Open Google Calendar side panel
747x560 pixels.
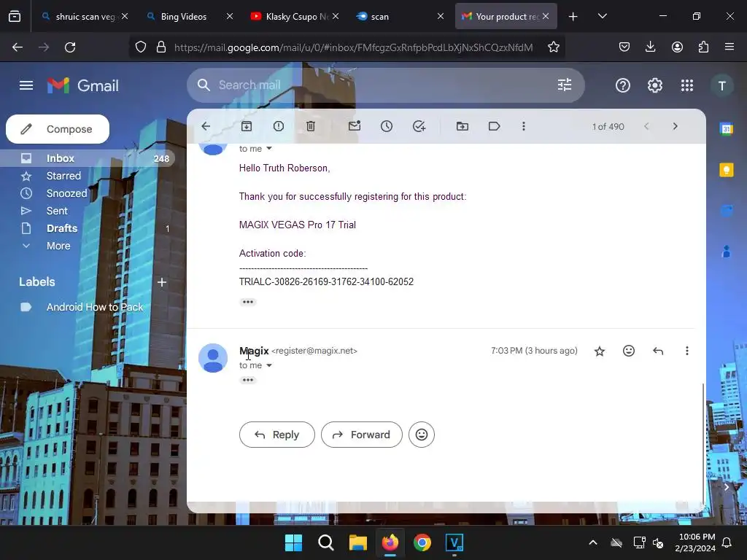coord(727,128)
